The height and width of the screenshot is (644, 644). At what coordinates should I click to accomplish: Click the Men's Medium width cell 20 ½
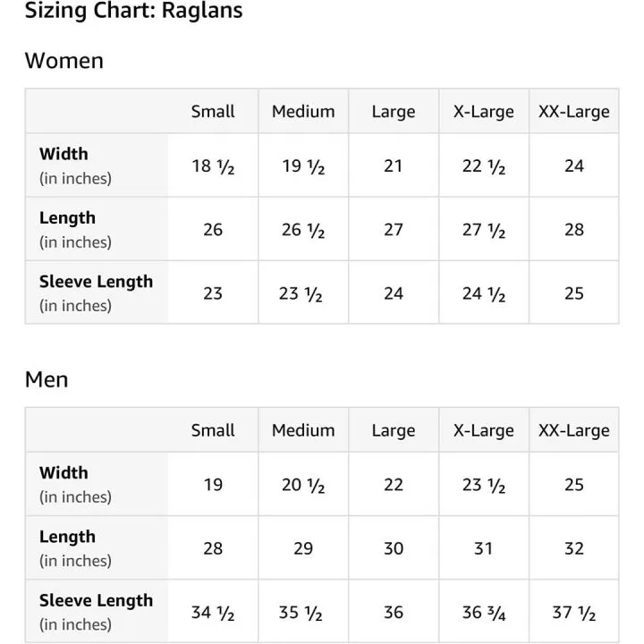point(303,485)
